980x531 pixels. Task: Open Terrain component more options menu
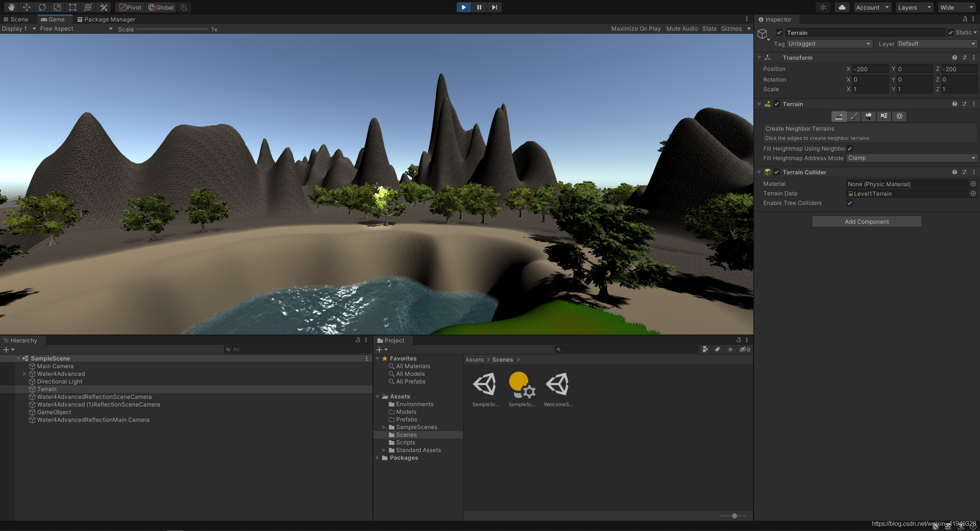tap(974, 104)
